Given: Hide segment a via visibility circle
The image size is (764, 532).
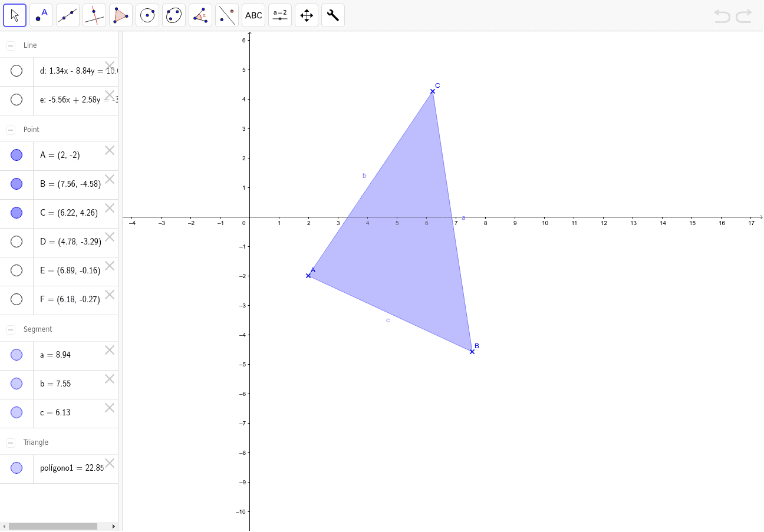Looking at the screenshot, I should [x=17, y=355].
